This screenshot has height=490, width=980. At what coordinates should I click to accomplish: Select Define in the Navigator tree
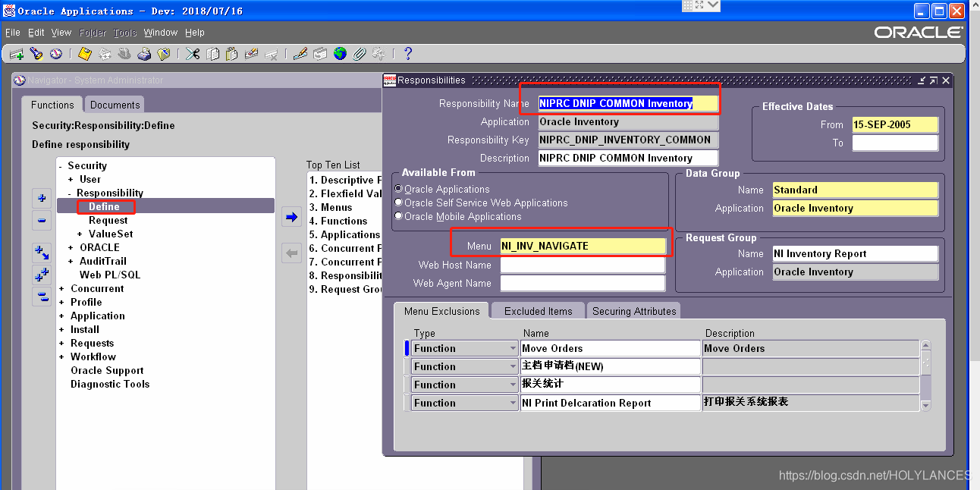coord(104,206)
